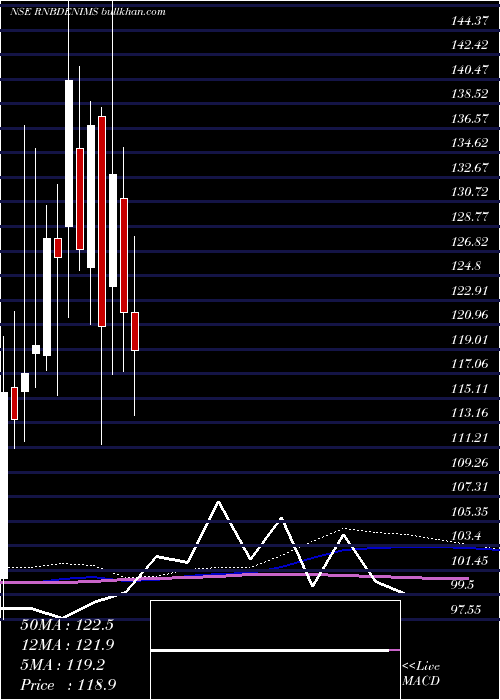Click the 144.37 price axis label
500x700 pixels.
click(471, 21)
